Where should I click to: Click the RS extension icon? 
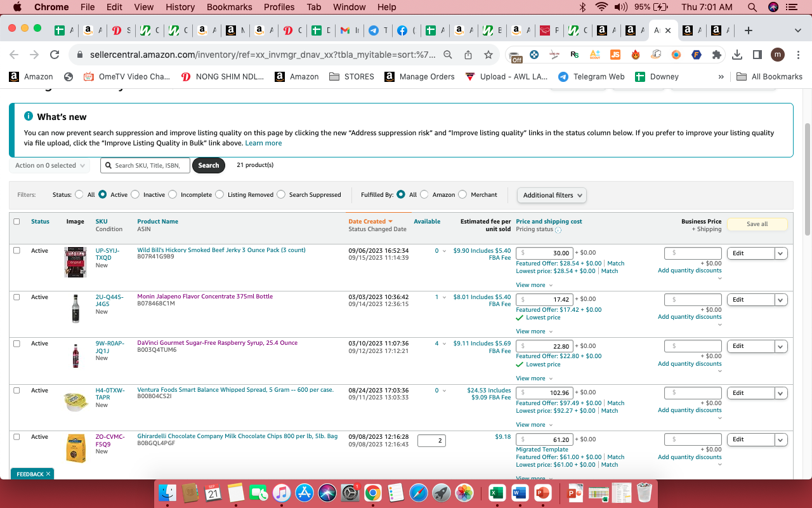pos(575,55)
